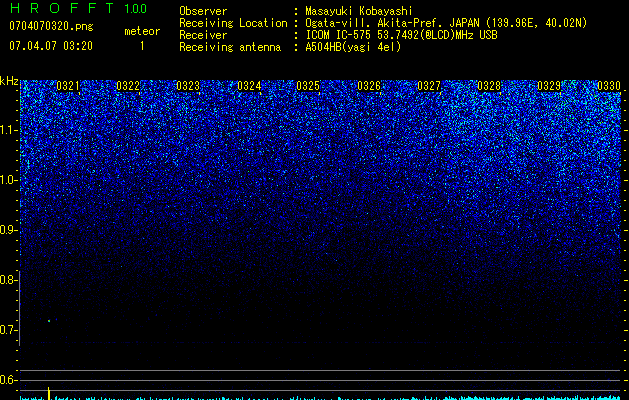
Task: Click the 0322 time marker
Action: pos(128,86)
